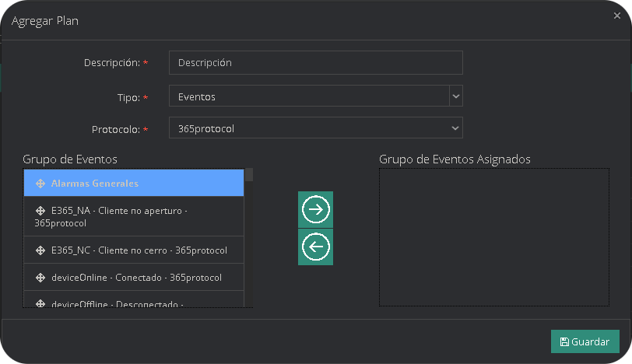Open the Tipo dropdown showing Eventos

[309, 97]
